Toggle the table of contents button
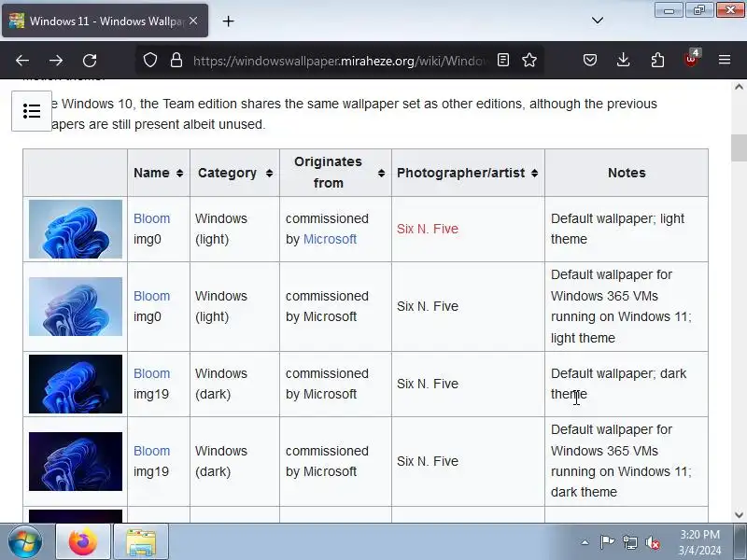The width and height of the screenshot is (747, 560). click(32, 111)
